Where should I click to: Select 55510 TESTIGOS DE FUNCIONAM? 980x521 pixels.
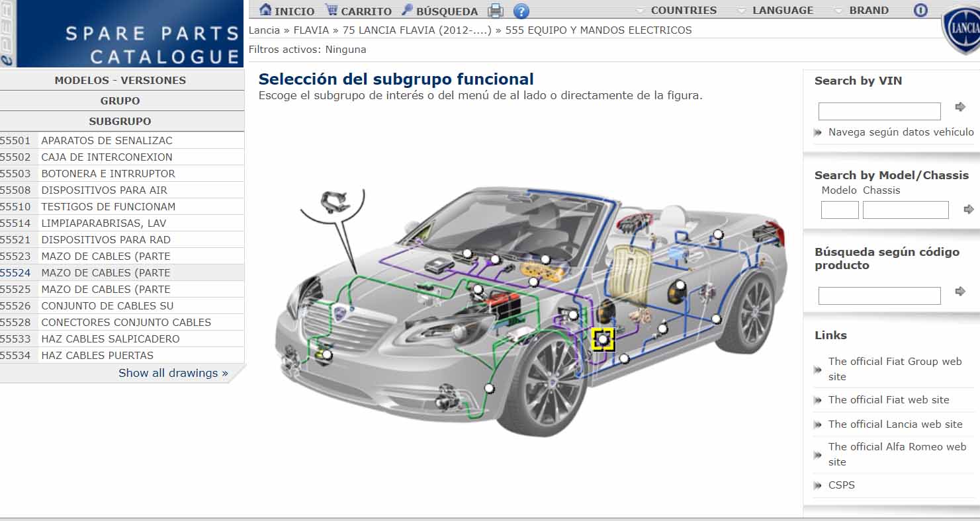122,206
